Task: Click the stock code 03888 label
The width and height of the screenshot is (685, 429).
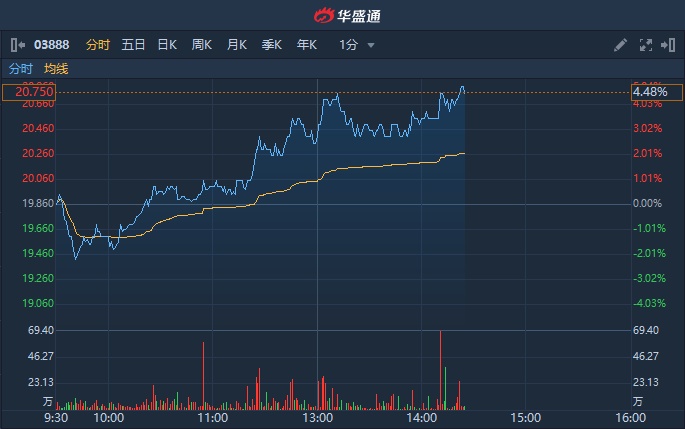Action: pos(52,45)
